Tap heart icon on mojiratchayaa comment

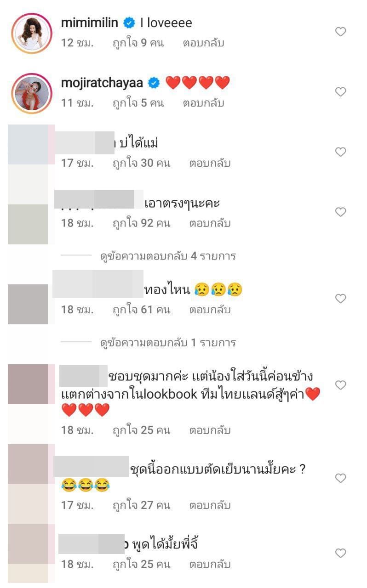340,92
